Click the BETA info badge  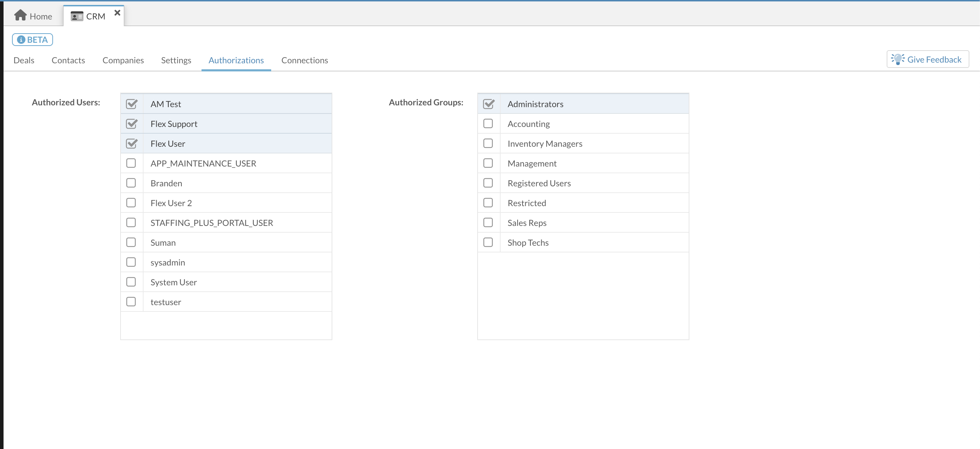tap(32, 40)
